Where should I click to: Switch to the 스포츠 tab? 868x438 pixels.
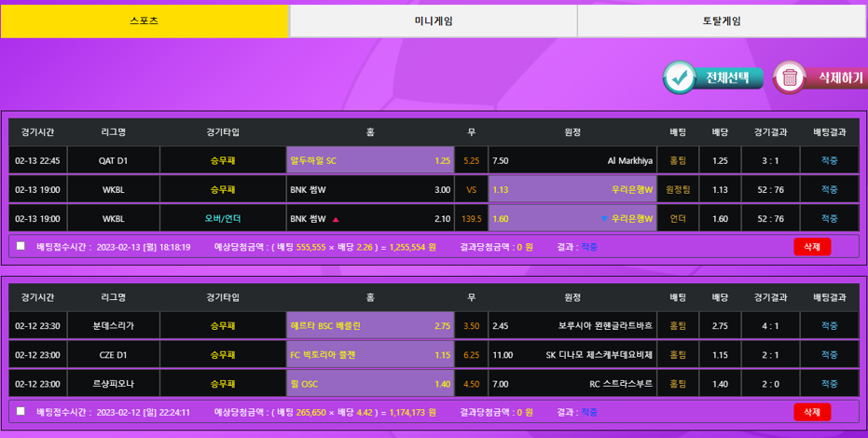(x=145, y=21)
